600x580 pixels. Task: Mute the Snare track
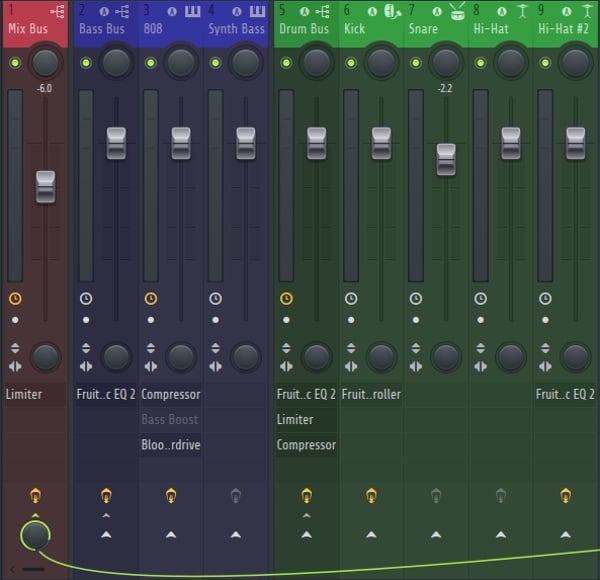pyautogui.click(x=416, y=63)
